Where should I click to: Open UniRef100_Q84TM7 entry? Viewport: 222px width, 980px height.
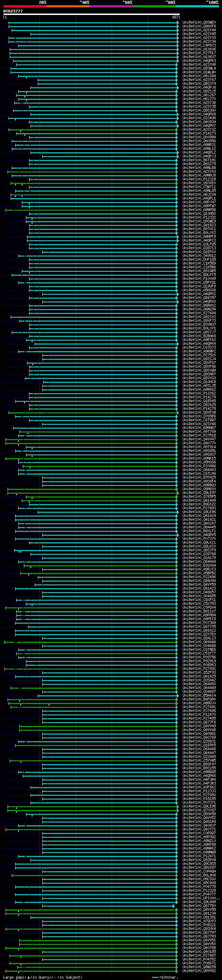point(199,298)
